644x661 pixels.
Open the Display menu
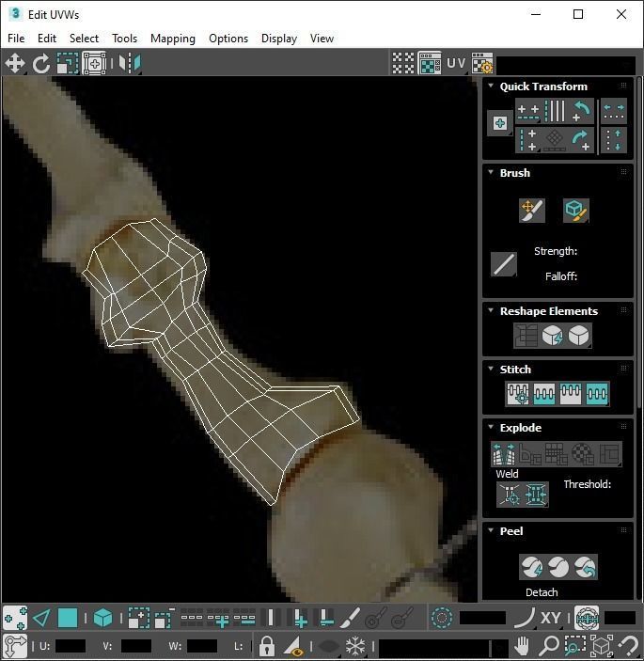pyautogui.click(x=279, y=39)
